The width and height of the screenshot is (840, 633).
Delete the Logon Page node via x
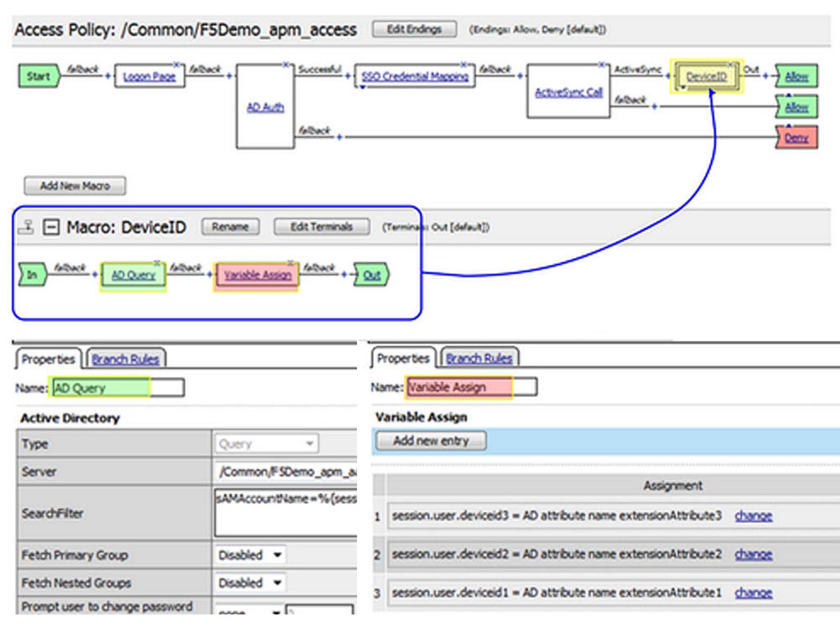[177, 65]
